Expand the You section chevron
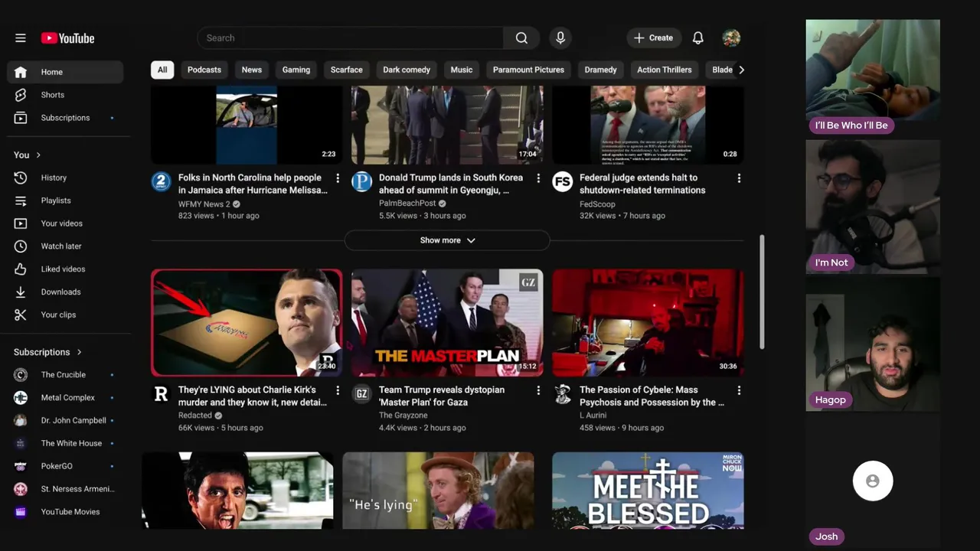 tap(38, 155)
